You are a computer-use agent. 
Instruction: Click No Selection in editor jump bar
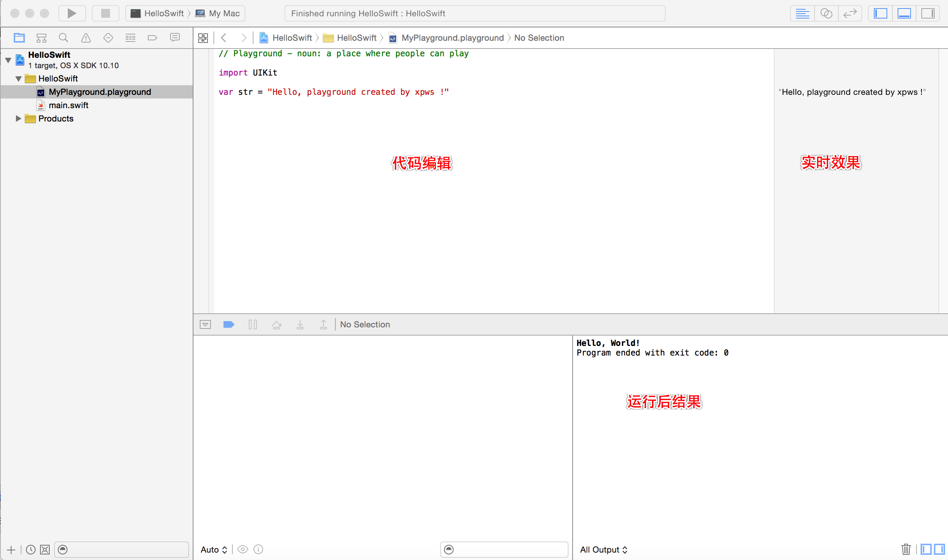539,38
